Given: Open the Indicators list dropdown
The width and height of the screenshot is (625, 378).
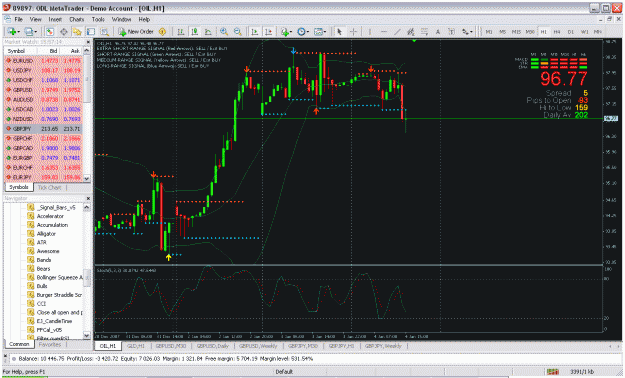Looking at the screenshot, I should tap(286, 32).
